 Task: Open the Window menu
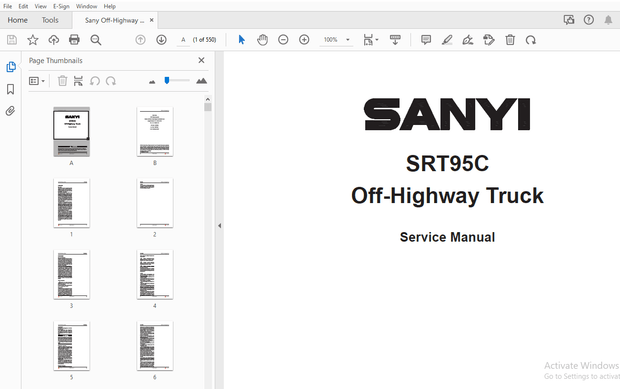point(87,6)
